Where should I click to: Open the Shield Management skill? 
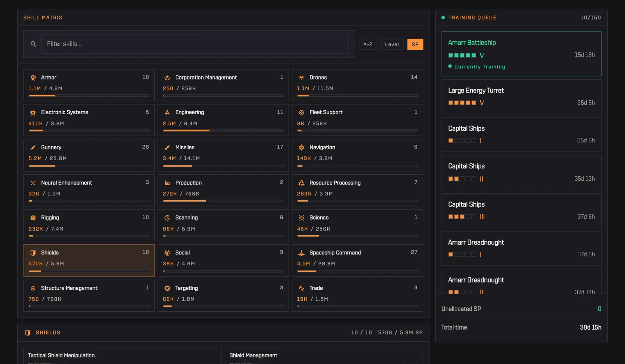324,356
